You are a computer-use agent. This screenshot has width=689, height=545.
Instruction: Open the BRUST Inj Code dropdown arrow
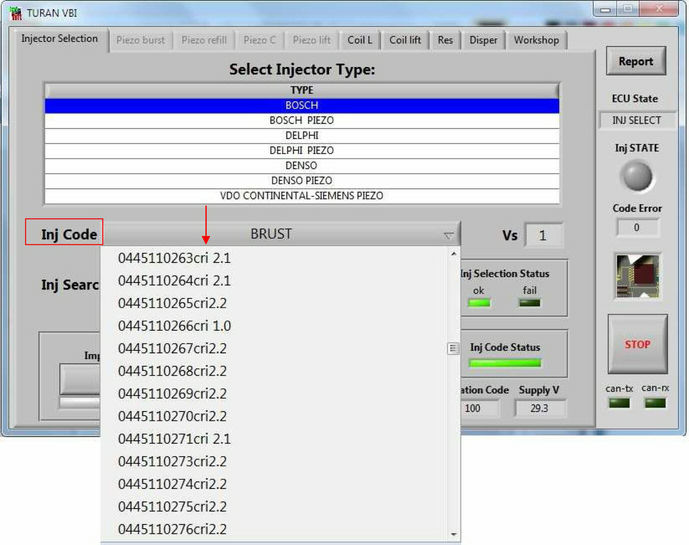(x=448, y=236)
